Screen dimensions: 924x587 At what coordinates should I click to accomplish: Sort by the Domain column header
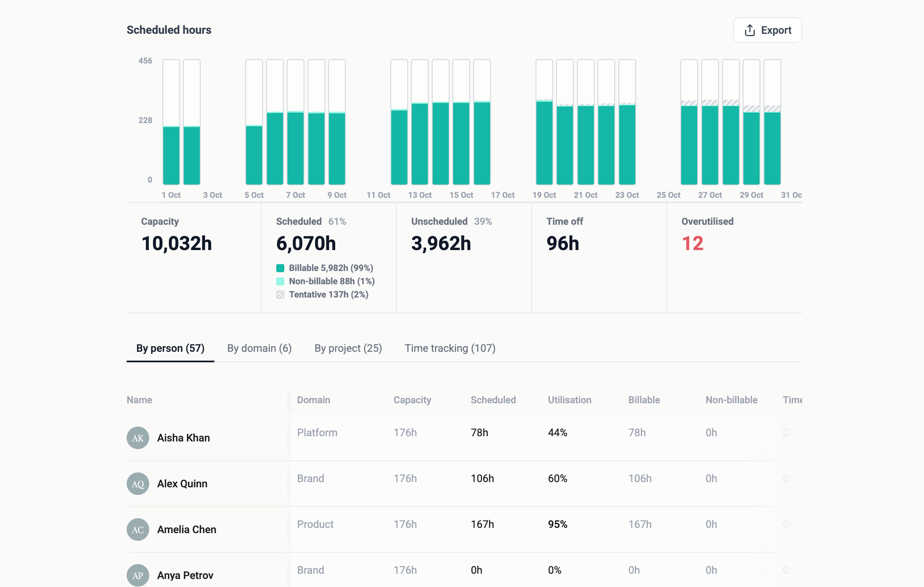pyautogui.click(x=314, y=400)
